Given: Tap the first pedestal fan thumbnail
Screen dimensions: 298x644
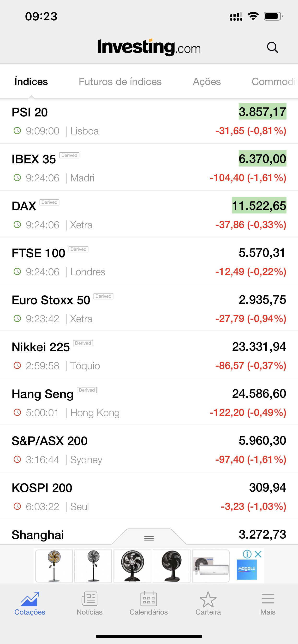Looking at the screenshot, I should (54, 566).
